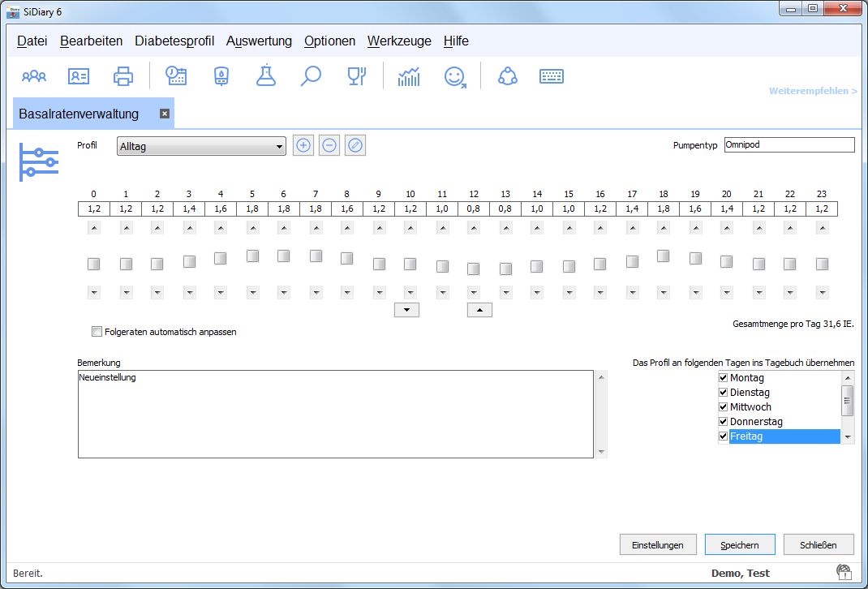Click the large up arrow under hour 12
This screenshot has height=589, width=868.
[x=479, y=309]
